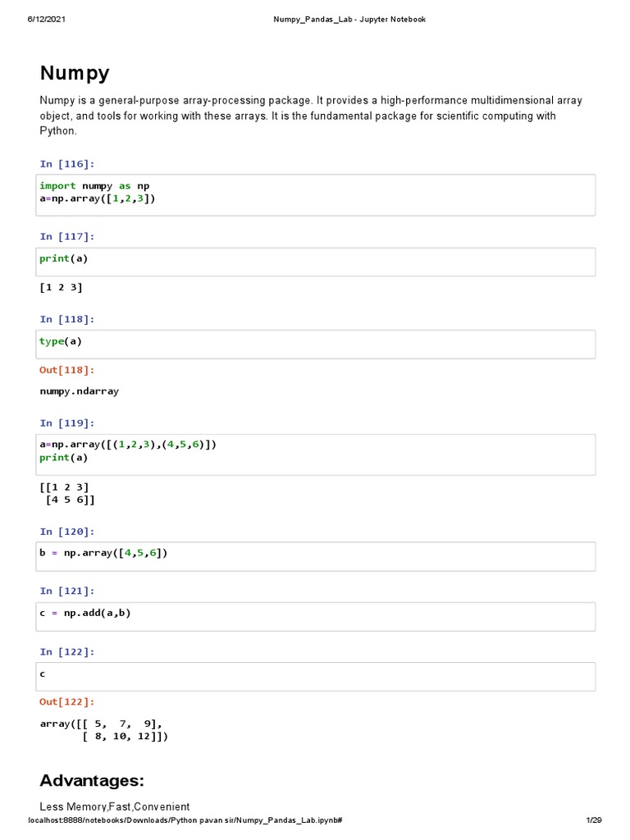Click the Numpy section heading
The width and height of the screenshot is (630, 840).
pos(75,74)
